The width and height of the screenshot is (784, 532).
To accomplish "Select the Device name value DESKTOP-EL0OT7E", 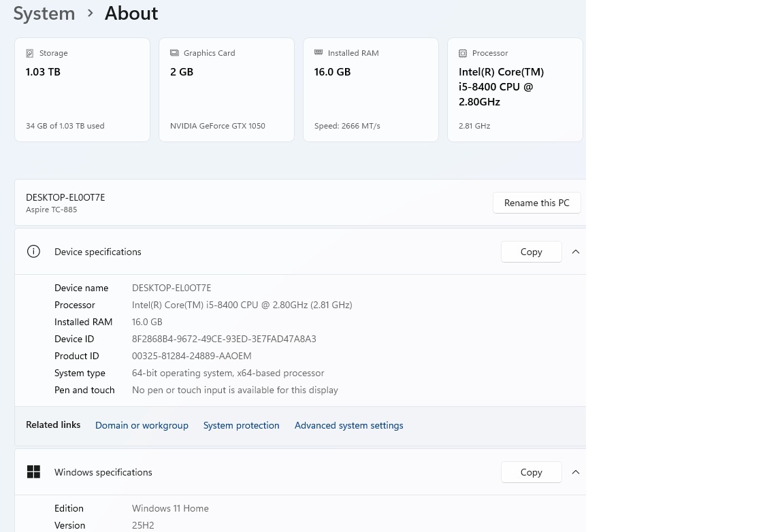I will 171,288.
